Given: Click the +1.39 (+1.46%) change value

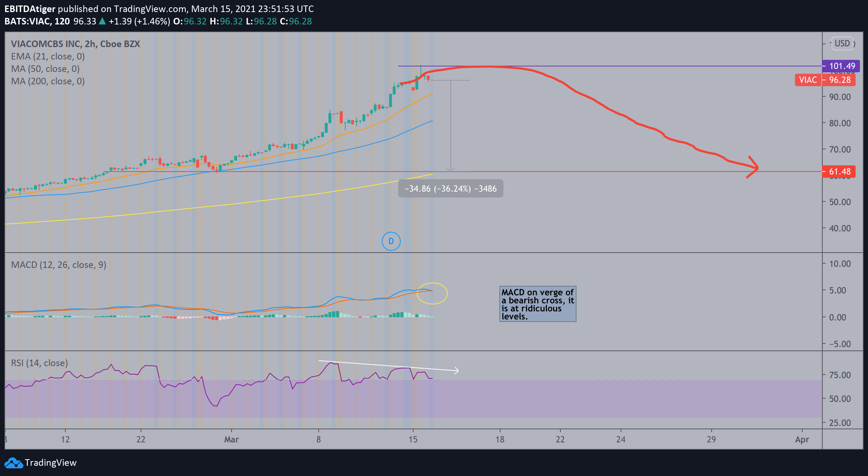Looking at the screenshot, I should 139,21.
